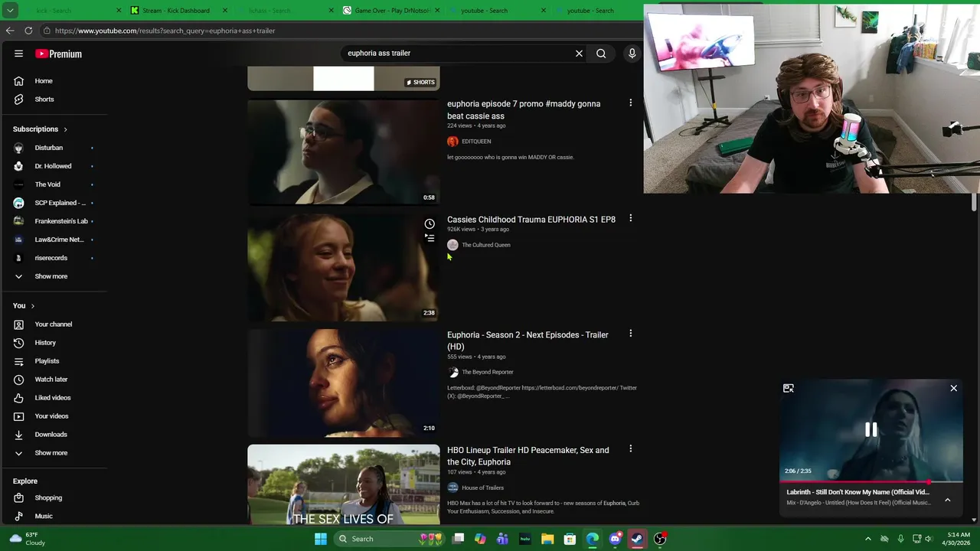Play Cassies Childhood Trauma thumbnail
Viewport: 980px width, 551px height.
coord(344,267)
